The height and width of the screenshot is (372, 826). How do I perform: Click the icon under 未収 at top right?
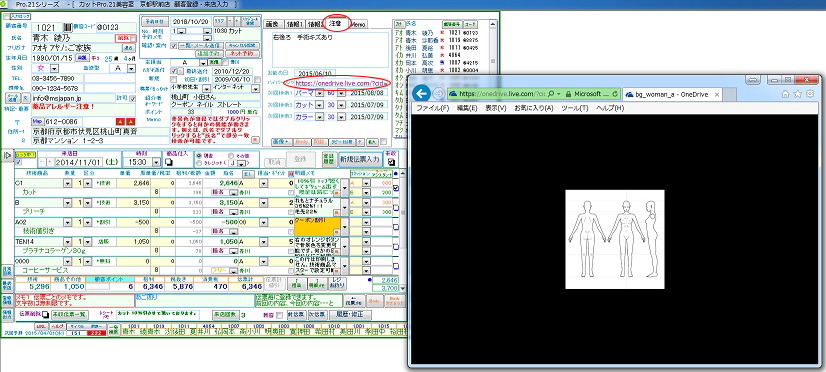click(391, 162)
